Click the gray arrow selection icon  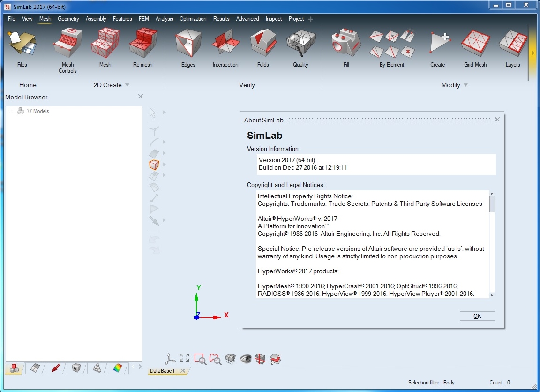click(154, 220)
